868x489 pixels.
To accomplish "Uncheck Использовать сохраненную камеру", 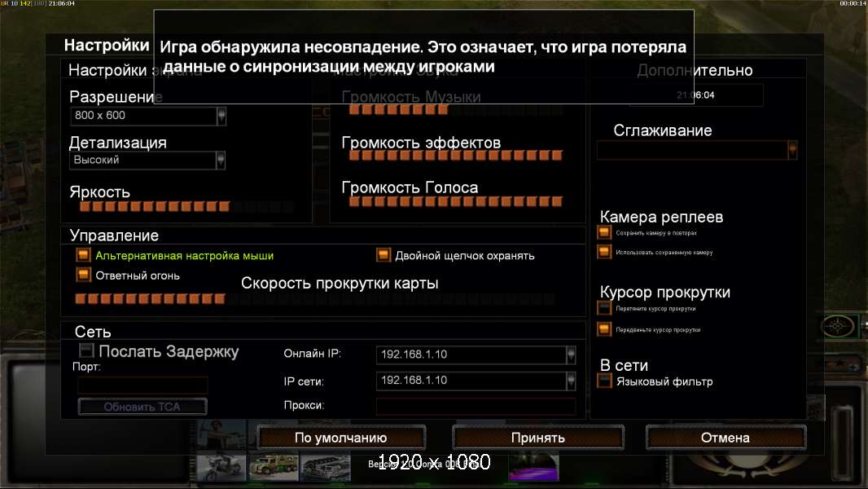I will coord(604,252).
